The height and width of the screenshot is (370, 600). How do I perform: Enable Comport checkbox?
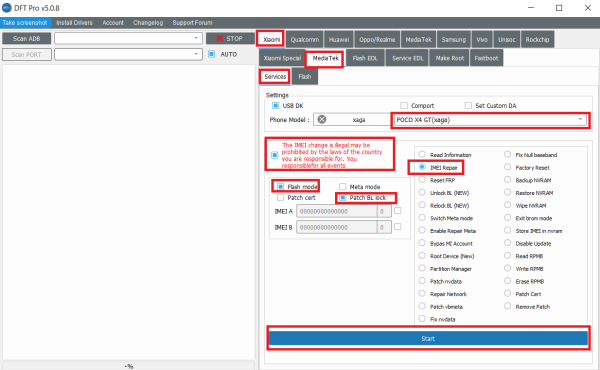(404, 105)
